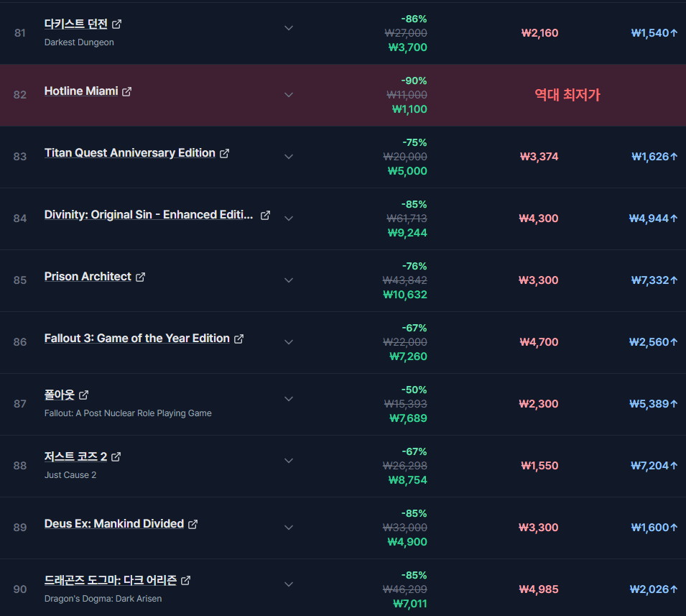Viewport: 686px width, 616px height.
Task: Open the Divinity: Original Sin - Enhanced Edition link
Action: (x=149, y=214)
